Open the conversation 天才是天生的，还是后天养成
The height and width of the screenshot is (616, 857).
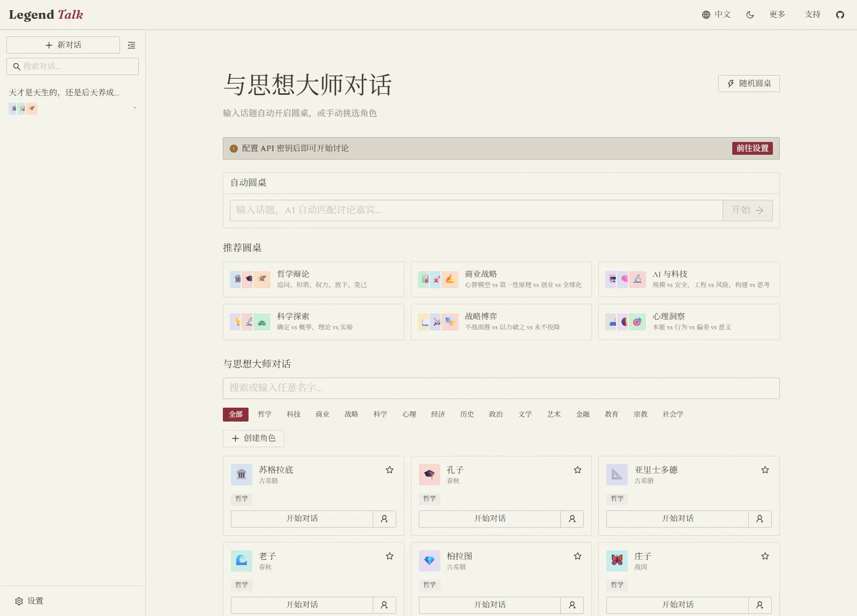[x=72, y=100]
